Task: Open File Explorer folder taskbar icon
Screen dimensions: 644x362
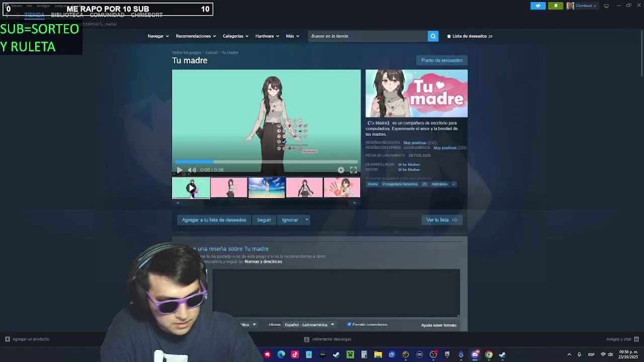Action: pos(378,354)
